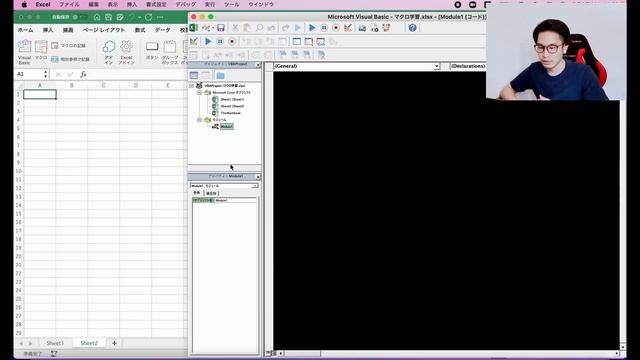The height and width of the screenshot is (360, 640).
Task: Switch to 数式 ribbon tab
Action: tap(140, 30)
